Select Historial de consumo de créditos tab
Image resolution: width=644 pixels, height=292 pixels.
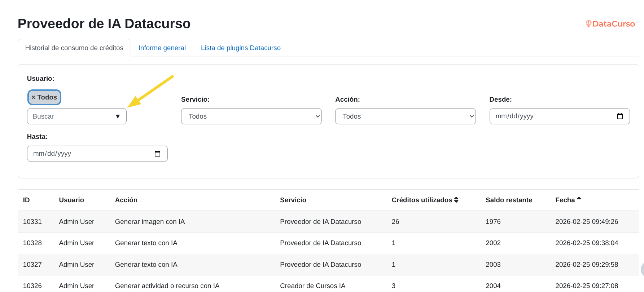pos(74,48)
